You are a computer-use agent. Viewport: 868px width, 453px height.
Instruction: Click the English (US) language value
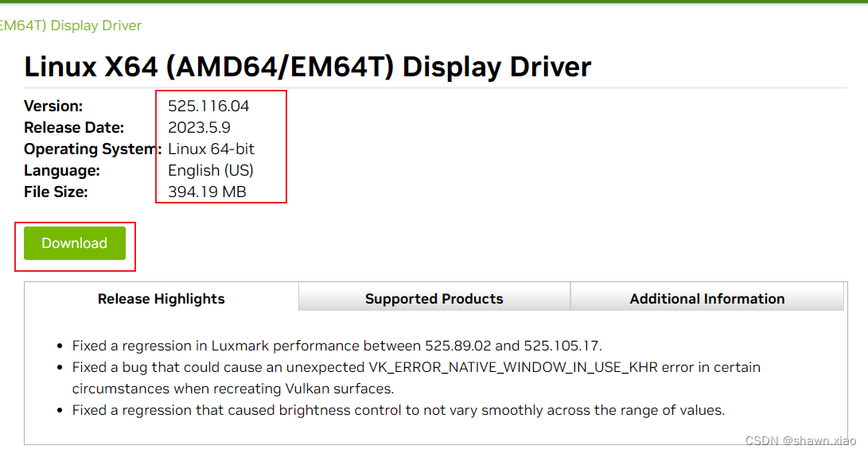210,170
